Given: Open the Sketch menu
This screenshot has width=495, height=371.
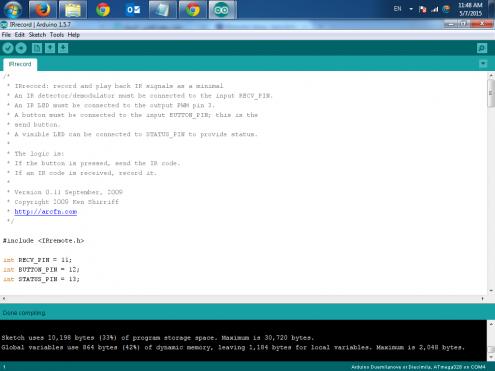Looking at the screenshot, I should 37,35.
